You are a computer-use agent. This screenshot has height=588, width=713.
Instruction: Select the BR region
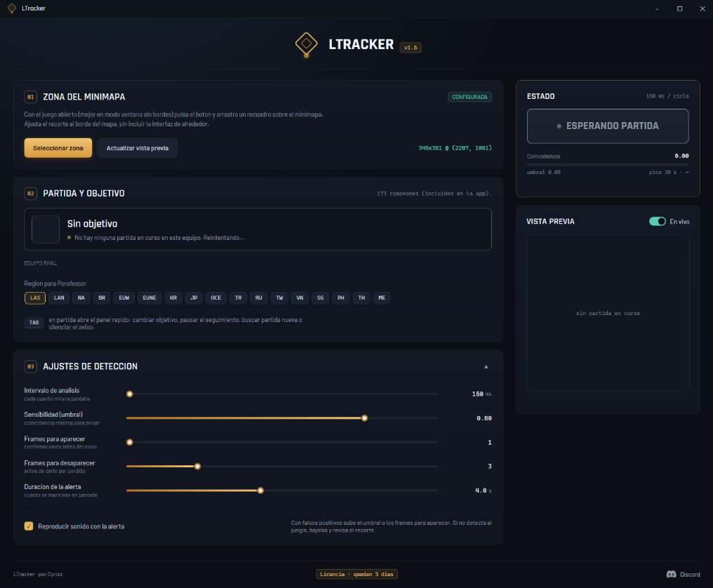coord(102,298)
